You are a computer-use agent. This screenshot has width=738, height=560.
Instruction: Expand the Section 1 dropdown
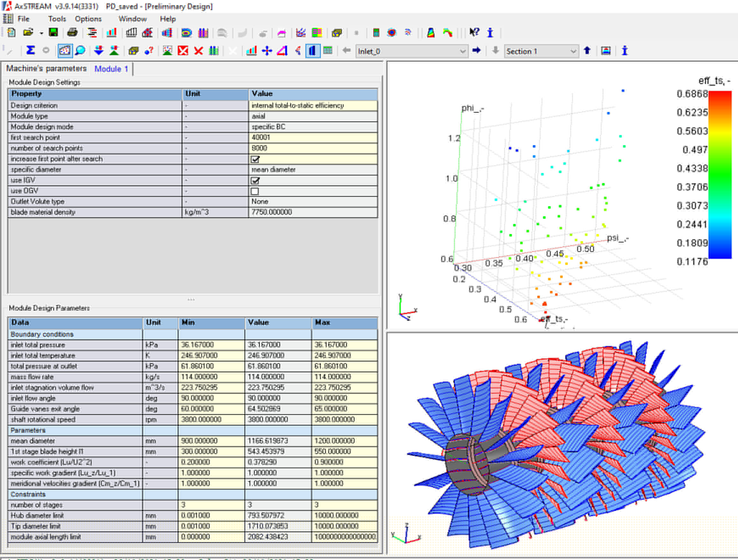(573, 51)
